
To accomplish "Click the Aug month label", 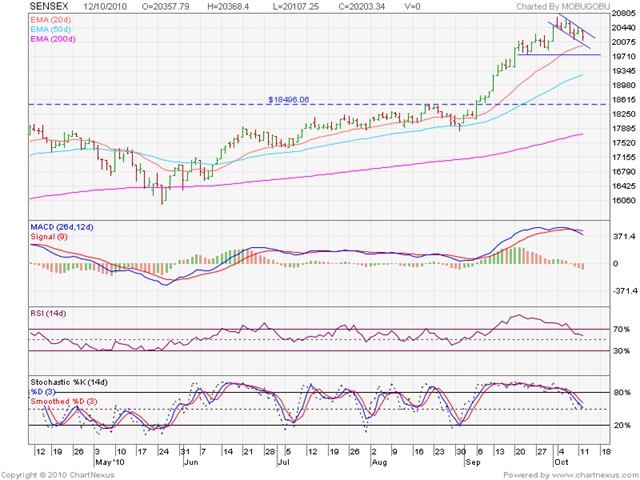I will coord(379,462).
